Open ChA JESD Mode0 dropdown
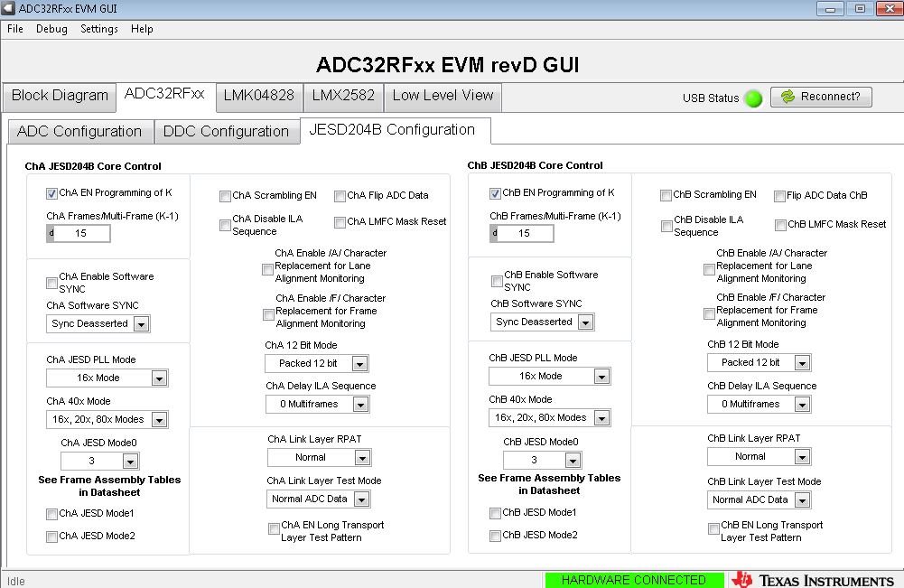Screen dimensions: 904x588 tap(99, 462)
